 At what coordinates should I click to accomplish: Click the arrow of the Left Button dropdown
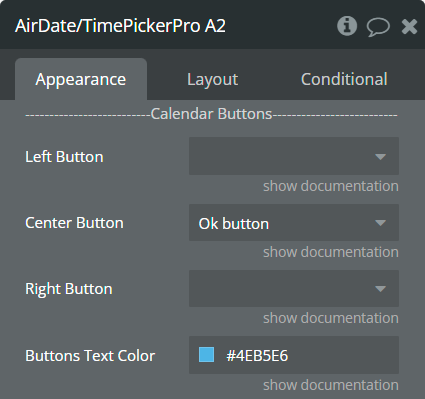pyautogui.click(x=380, y=157)
